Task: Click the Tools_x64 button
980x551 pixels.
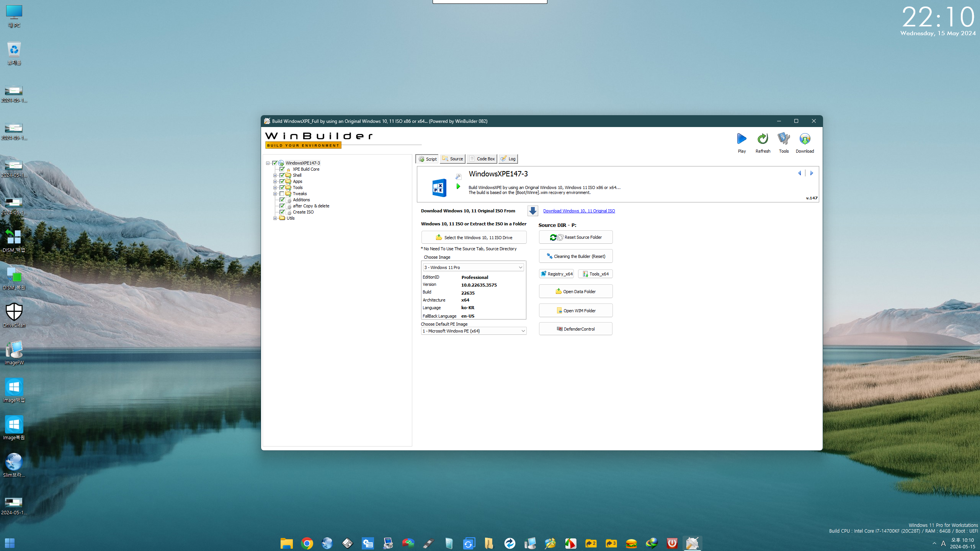Action: tap(595, 274)
